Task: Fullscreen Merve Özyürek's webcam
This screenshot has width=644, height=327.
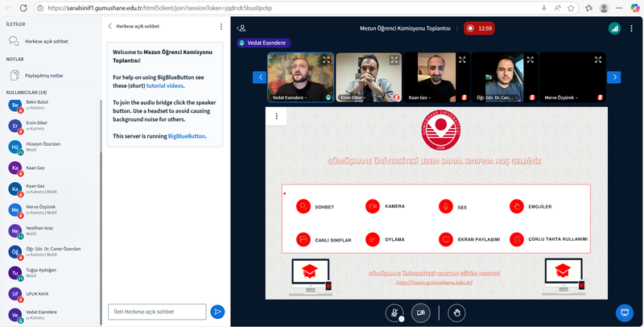Action: 598,60
